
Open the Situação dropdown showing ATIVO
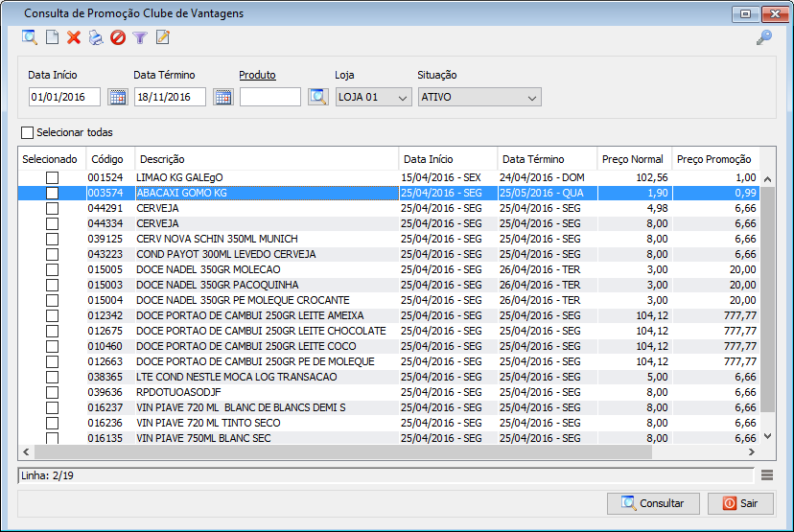[x=479, y=97]
